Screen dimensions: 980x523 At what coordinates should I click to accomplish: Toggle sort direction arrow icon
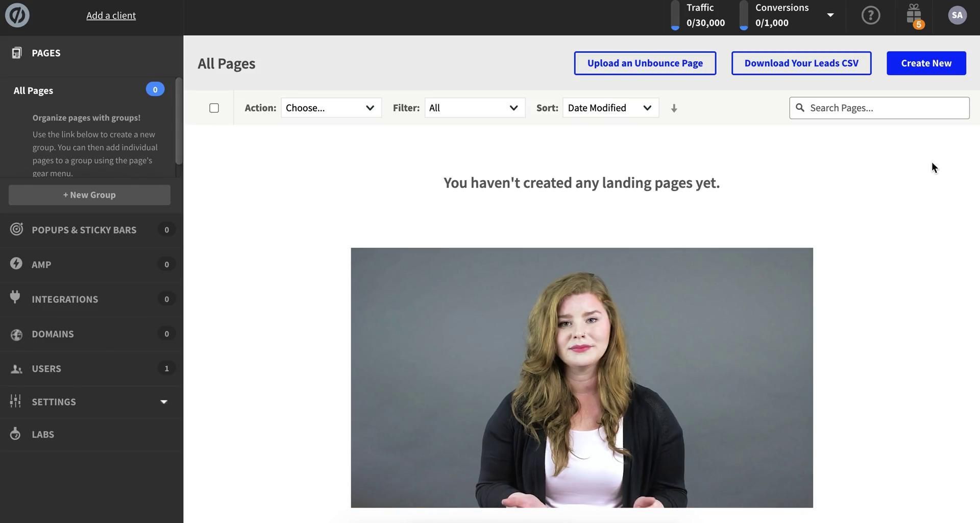[674, 108]
